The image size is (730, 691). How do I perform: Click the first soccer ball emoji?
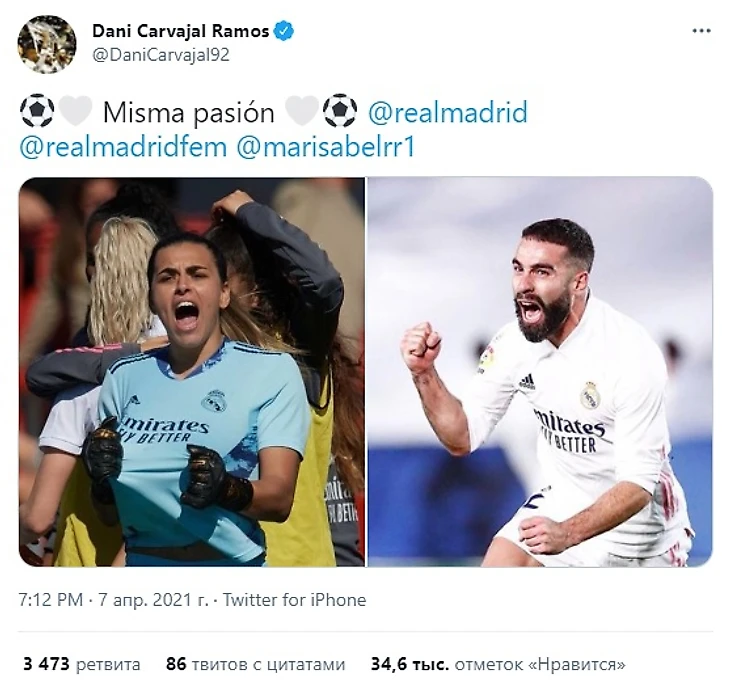(37, 112)
